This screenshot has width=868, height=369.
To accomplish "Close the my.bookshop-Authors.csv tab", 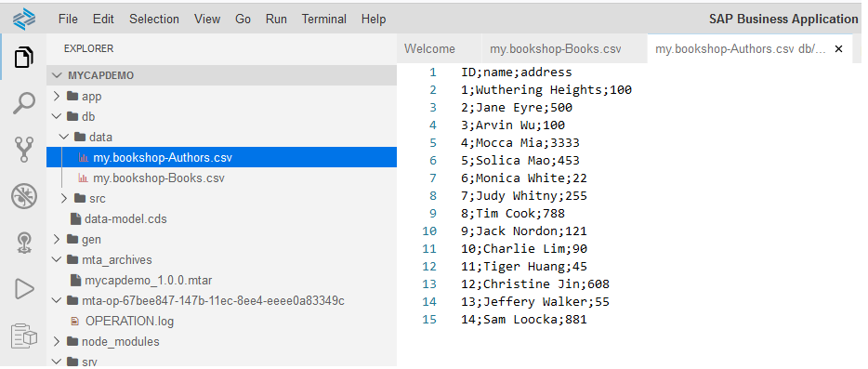I will point(838,48).
